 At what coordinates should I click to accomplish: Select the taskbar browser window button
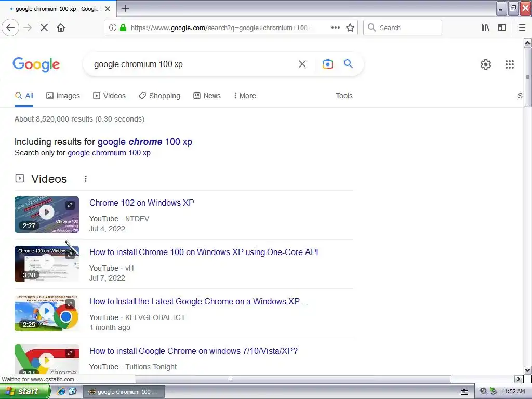(124, 392)
